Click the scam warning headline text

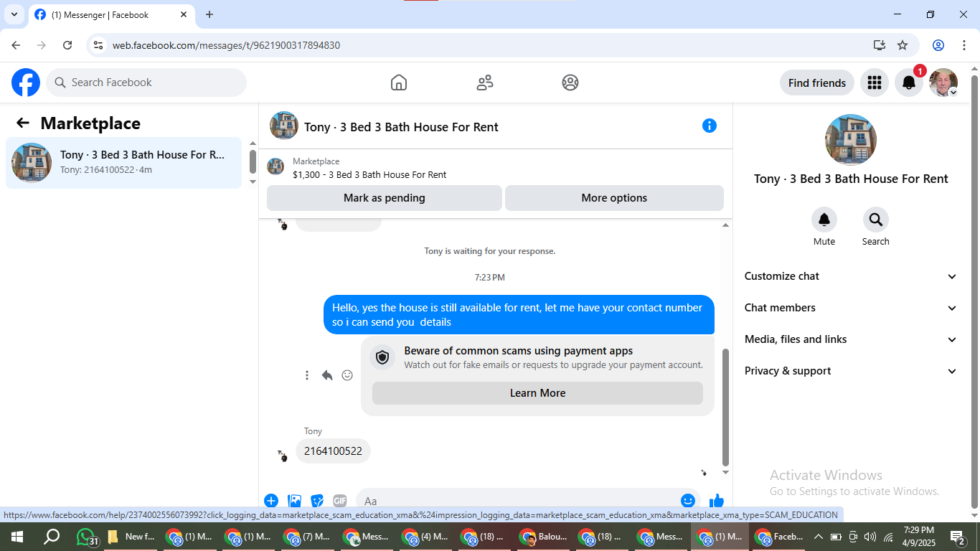click(519, 351)
